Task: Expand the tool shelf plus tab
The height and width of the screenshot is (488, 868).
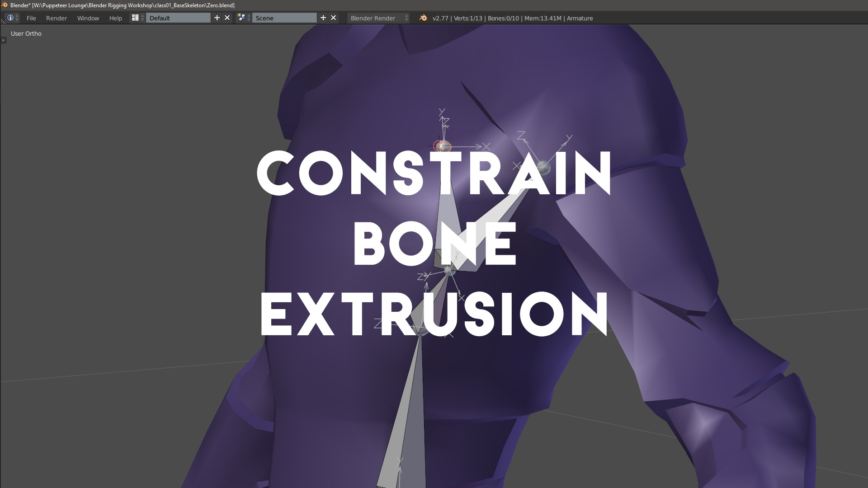Action: tap(3, 40)
